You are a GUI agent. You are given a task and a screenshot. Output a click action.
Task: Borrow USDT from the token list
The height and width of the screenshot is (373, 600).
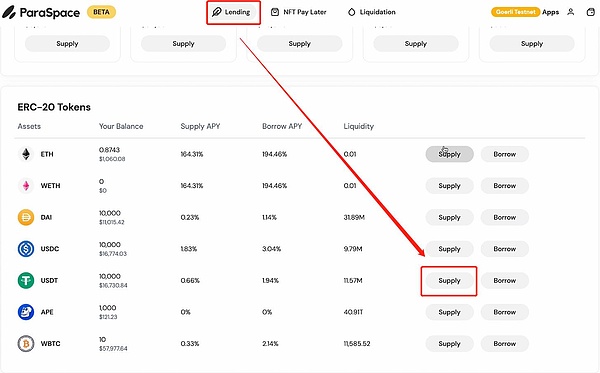point(505,280)
